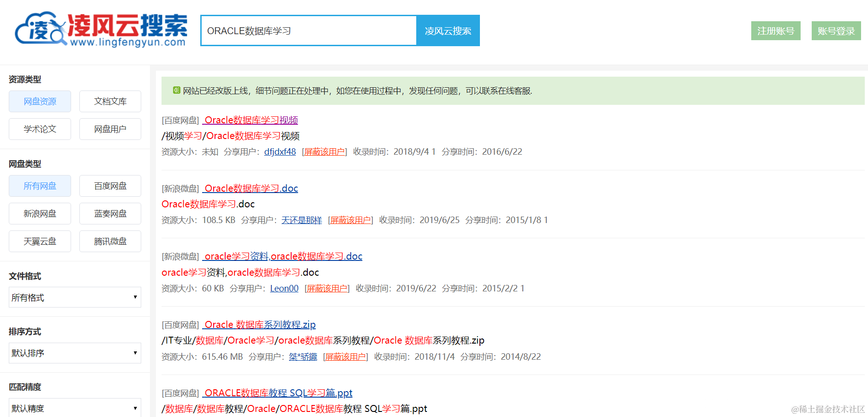The height and width of the screenshot is (417, 868).
Task: Select the 新浪网盘 filter
Action: [x=40, y=213]
